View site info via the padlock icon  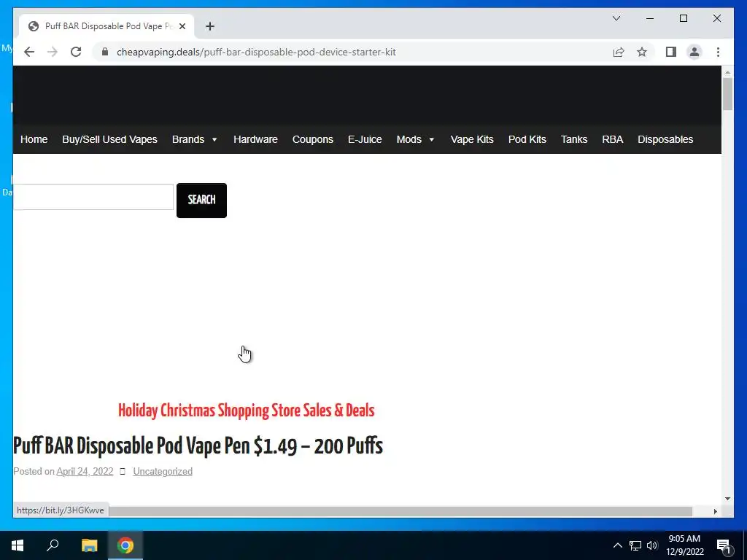(105, 52)
